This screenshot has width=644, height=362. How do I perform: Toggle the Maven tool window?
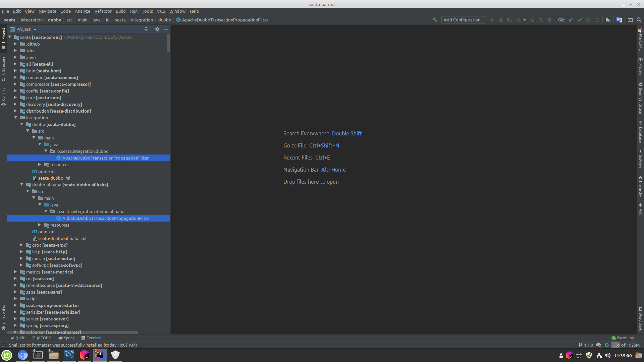[640, 66]
